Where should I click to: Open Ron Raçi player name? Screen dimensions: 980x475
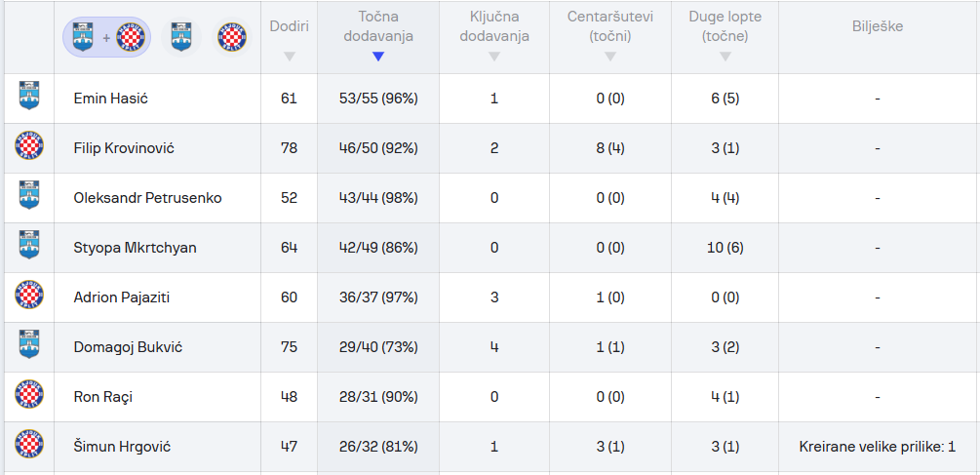tap(103, 397)
